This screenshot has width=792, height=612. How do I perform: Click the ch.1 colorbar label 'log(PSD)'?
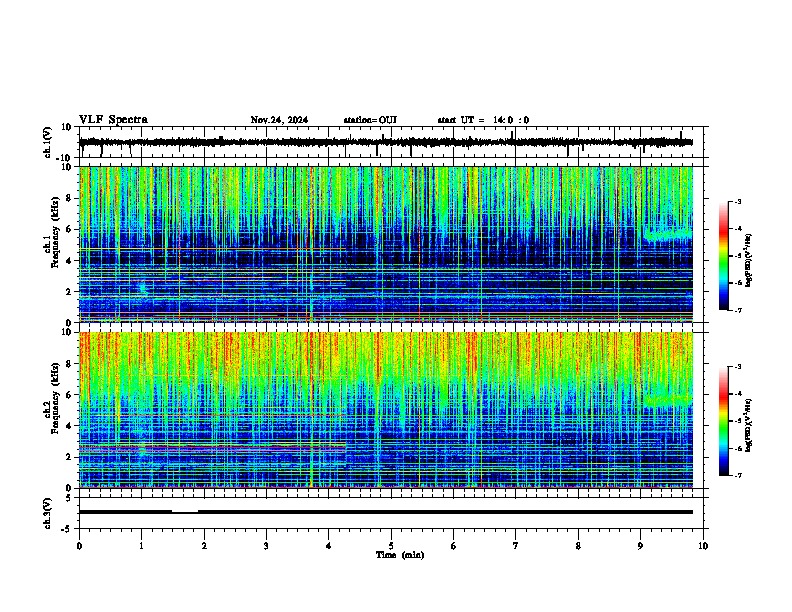click(x=748, y=261)
